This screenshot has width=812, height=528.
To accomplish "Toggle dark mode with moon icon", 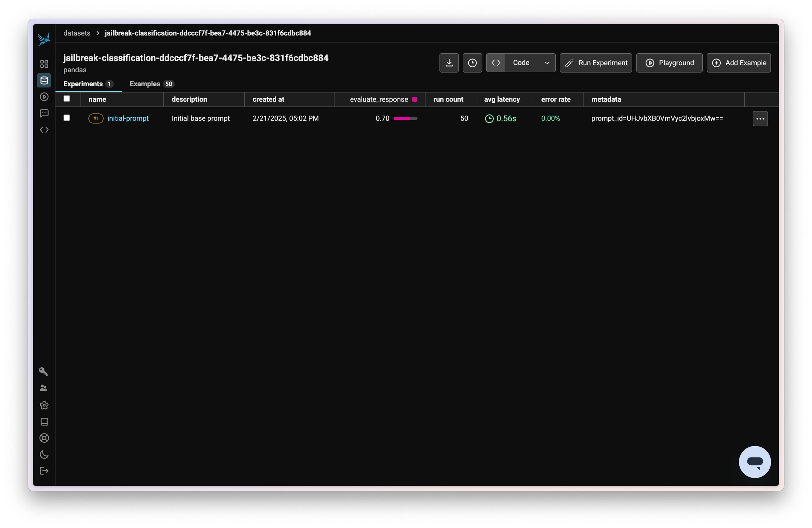I will click(44, 454).
